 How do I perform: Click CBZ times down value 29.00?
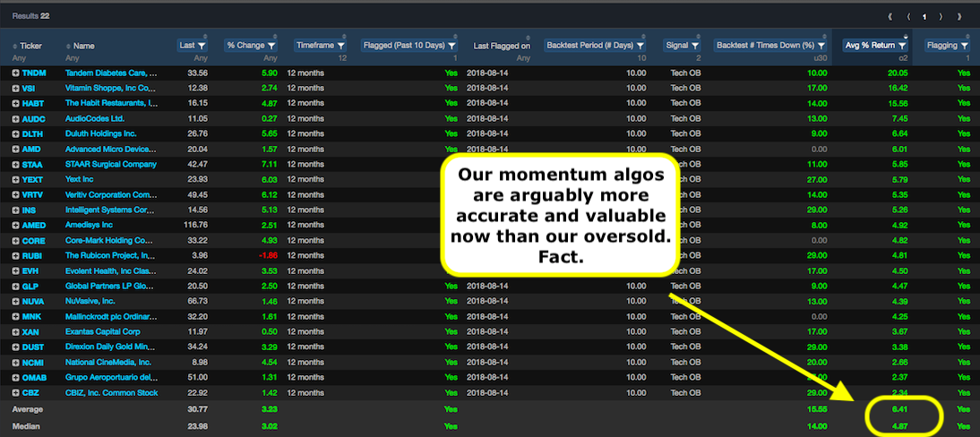click(x=816, y=392)
